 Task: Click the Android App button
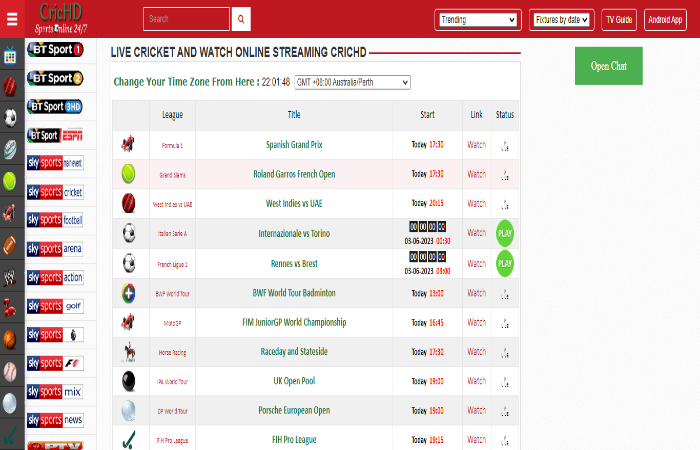[x=665, y=20]
